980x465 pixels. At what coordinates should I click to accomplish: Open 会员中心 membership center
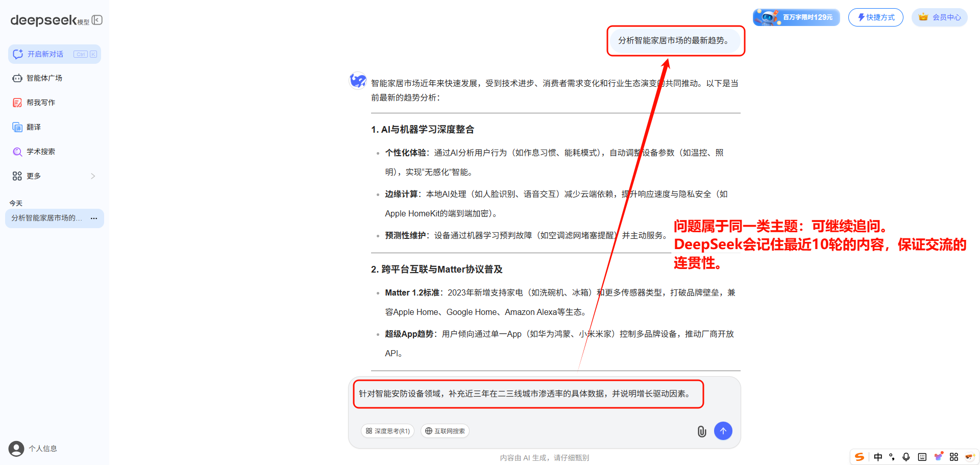point(940,17)
